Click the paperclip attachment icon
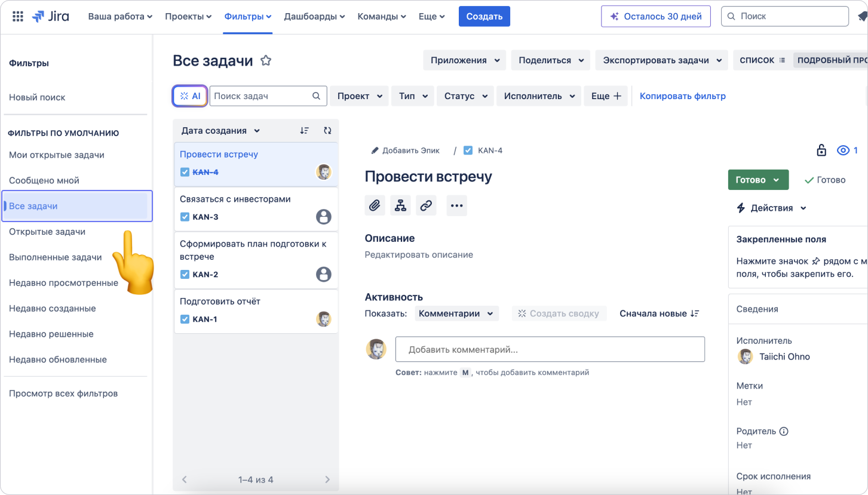This screenshot has height=495, width=868. pos(375,205)
